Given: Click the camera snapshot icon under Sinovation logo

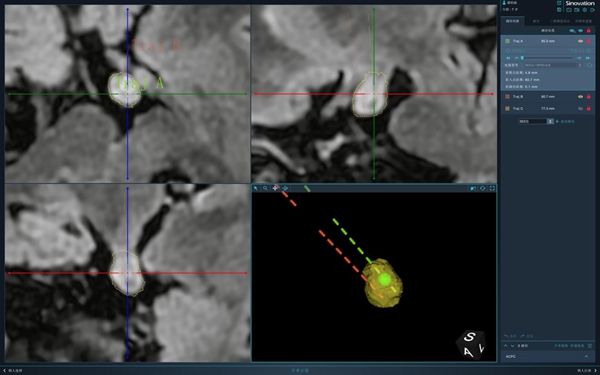Looking at the screenshot, I should tap(577, 10).
